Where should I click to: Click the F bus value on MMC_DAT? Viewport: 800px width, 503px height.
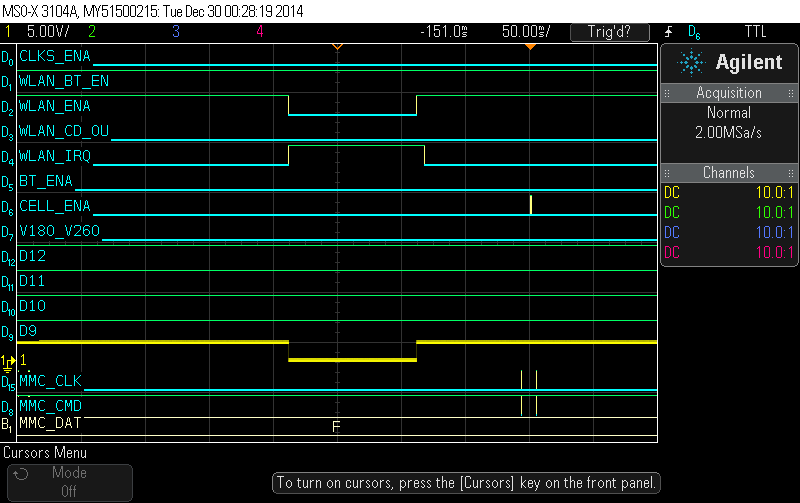[x=336, y=426]
